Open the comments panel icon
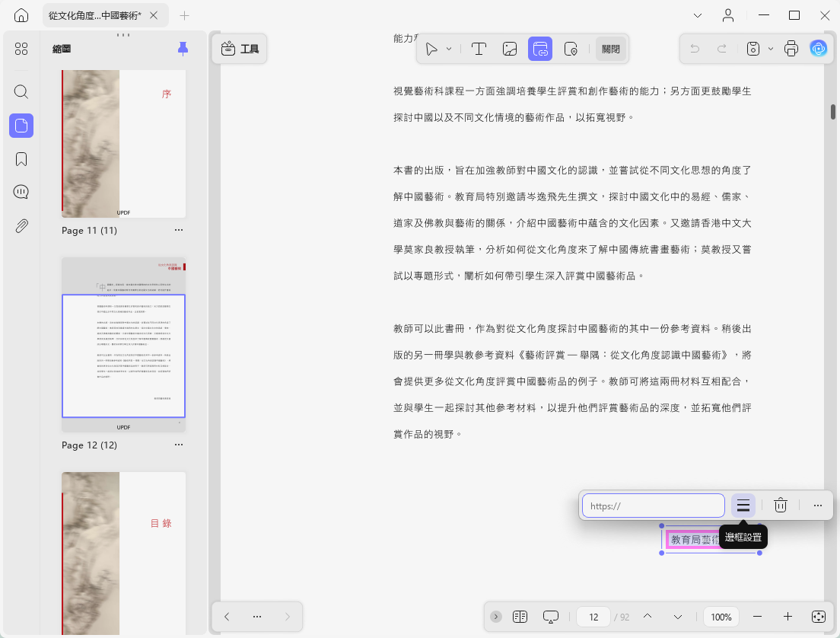The width and height of the screenshot is (840, 638). pyautogui.click(x=21, y=192)
